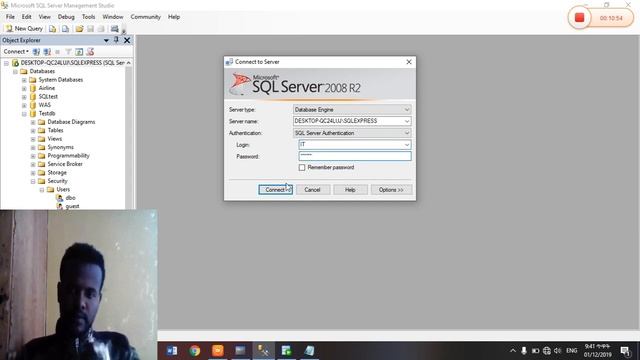Select the Synonyms folder in tree

[x=60, y=147]
